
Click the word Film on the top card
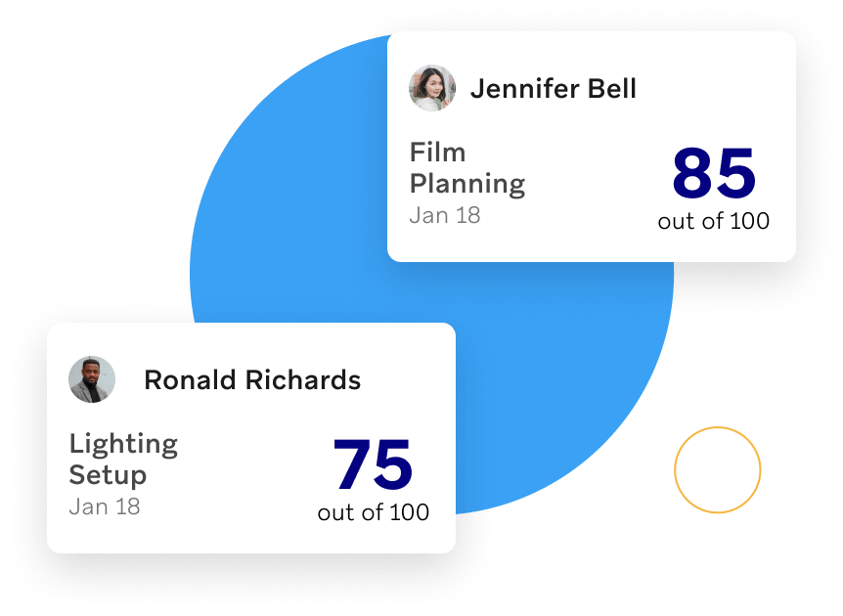437,153
